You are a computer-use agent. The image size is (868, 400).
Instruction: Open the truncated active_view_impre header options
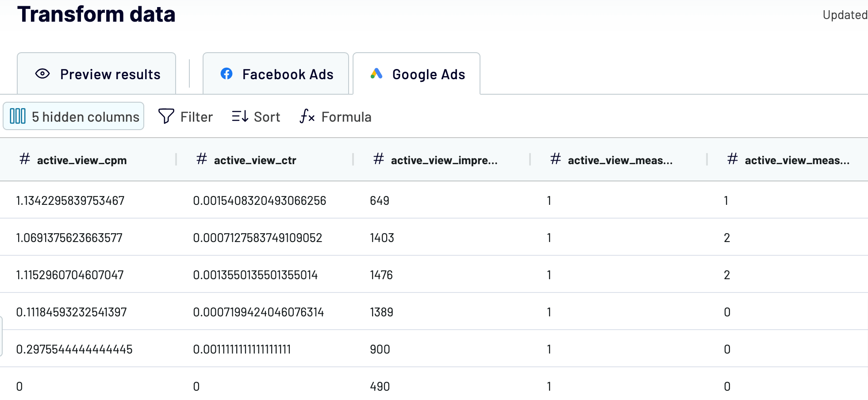tap(443, 160)
